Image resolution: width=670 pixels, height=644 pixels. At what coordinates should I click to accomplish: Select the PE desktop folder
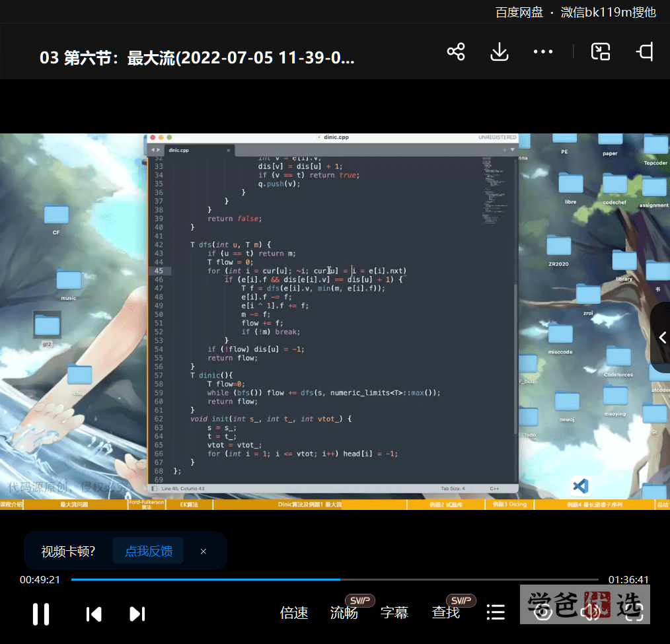[564, 143]
